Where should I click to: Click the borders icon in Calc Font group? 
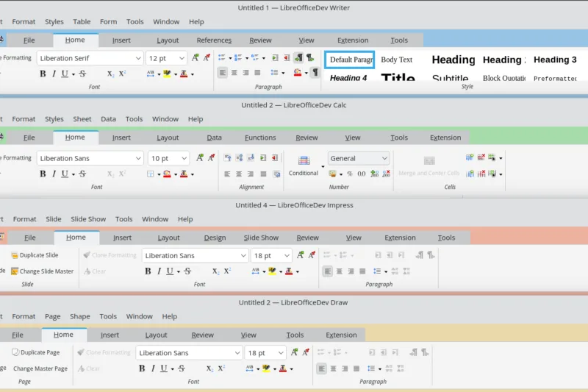(x=151, y=174)
